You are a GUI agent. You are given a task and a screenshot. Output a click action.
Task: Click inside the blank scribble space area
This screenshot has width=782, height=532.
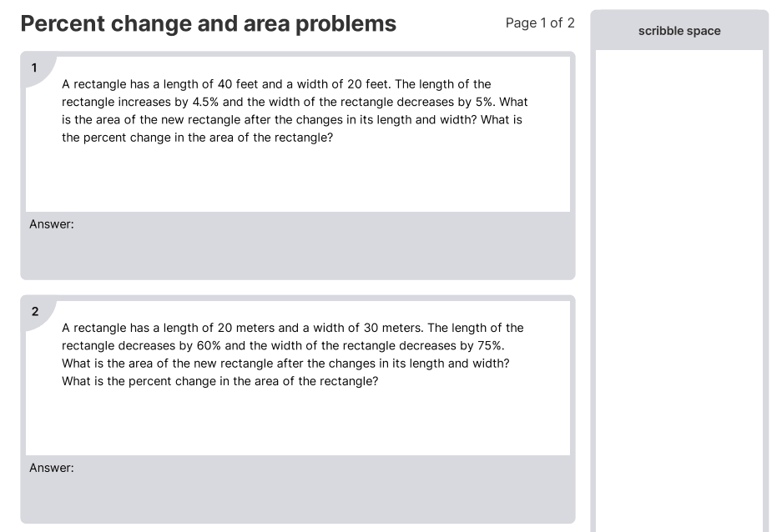(x=679, y=284)
